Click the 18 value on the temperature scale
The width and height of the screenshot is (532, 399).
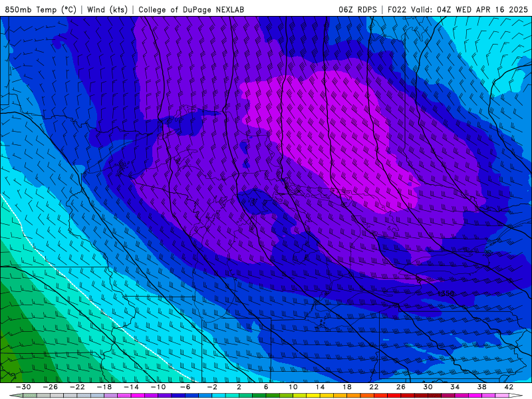pyautogui.click(x=346, y=387)
